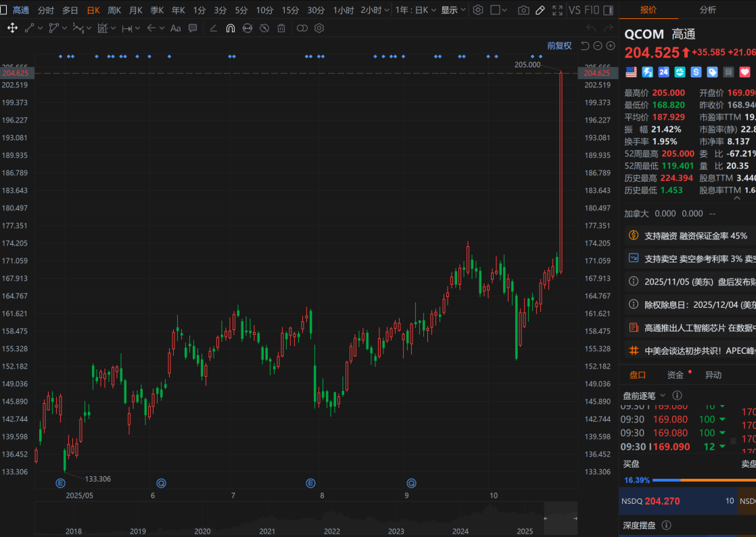Click the fullscreen expand icon
This screenshot has width=756, height=537.
pyautogui.click(x=557, y=10)
